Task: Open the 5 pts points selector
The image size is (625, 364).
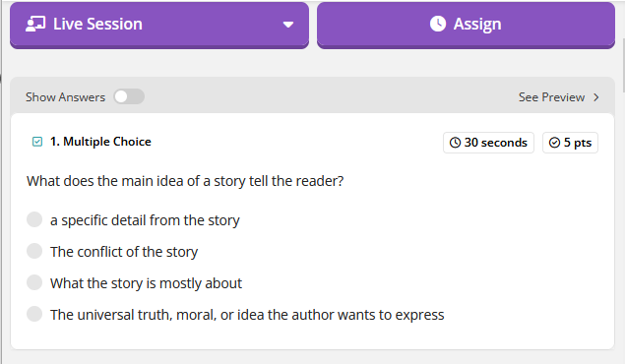Action: pos(570,143)
